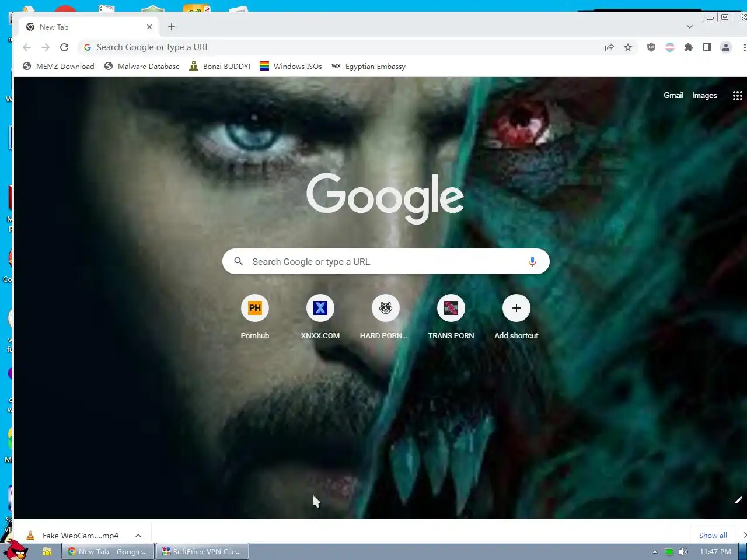Screen dimensions: 747x560
Task: Open the Images link
Action: pyautogui.click(x=704, y=95)
